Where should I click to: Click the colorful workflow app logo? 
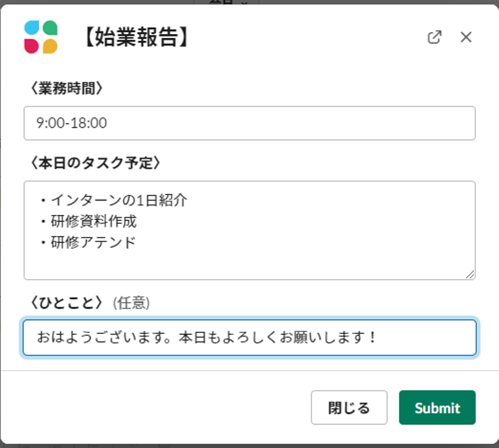tap(41, 37)
